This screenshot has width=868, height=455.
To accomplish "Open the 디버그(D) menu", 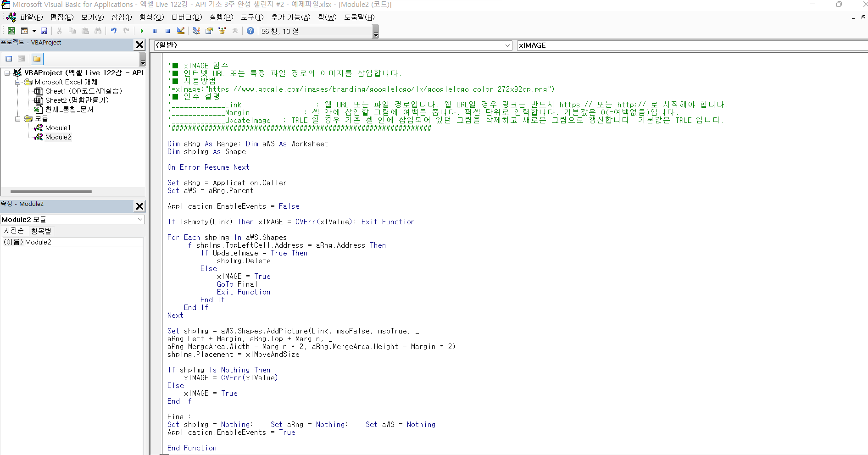I will tap(187, 17).
